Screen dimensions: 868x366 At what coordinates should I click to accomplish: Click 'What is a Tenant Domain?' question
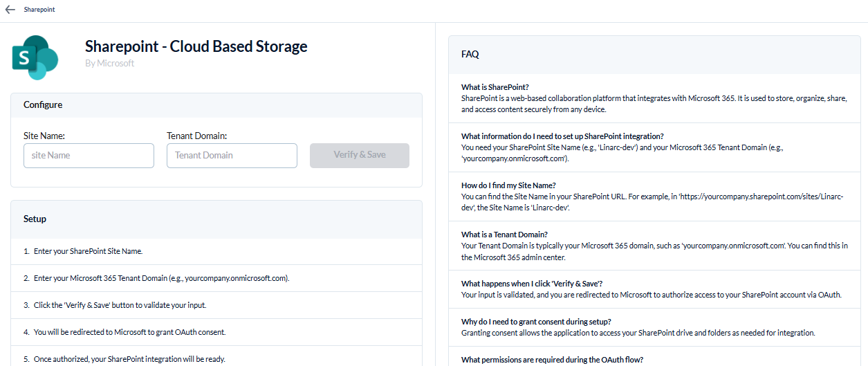pyautogui.click(x=505, y=235)
